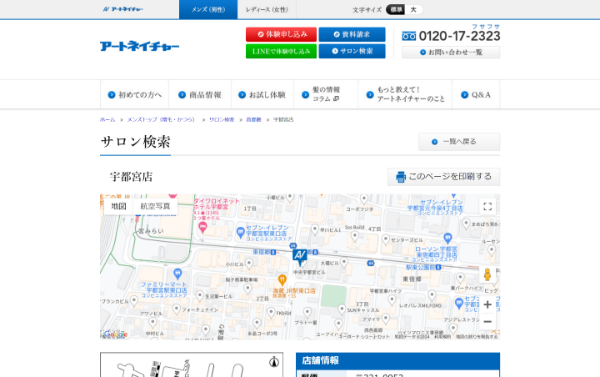Set text size to 大
The image size is (600, 377).
click(x=413, y=10)
